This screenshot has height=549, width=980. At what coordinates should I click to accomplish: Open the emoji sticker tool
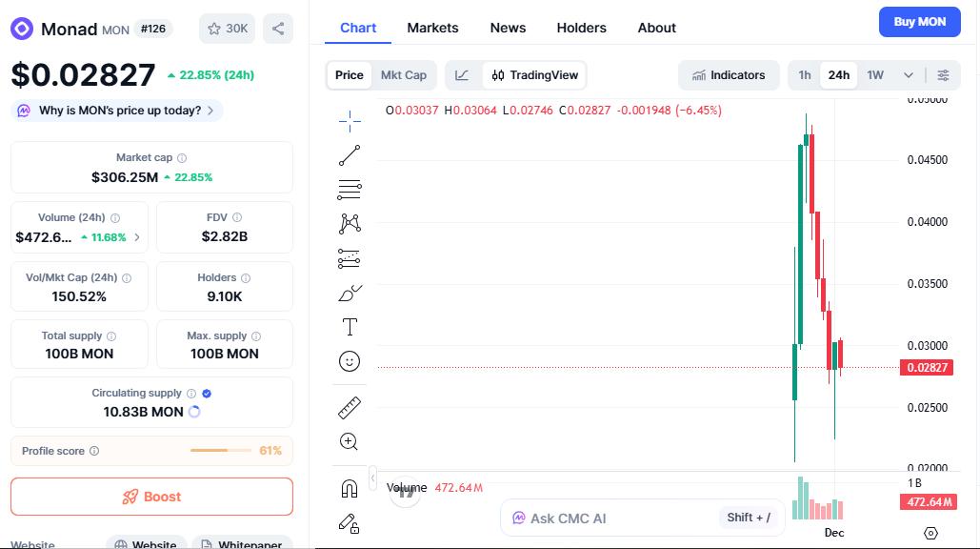coord(350,361)
